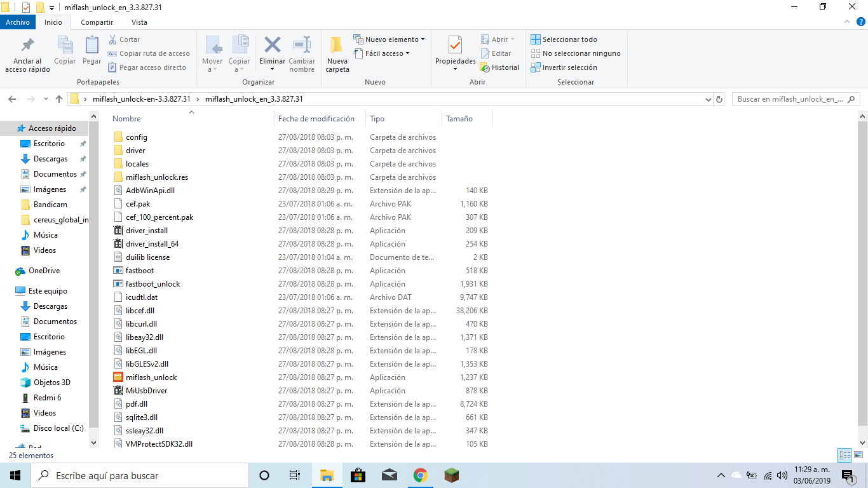Select driver_install_64 application
This screenshot has width=868, height=488.
tap(152, 244)
